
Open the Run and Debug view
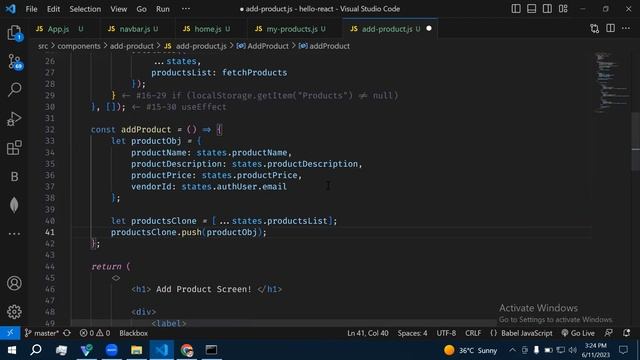(x=14, y=119)
